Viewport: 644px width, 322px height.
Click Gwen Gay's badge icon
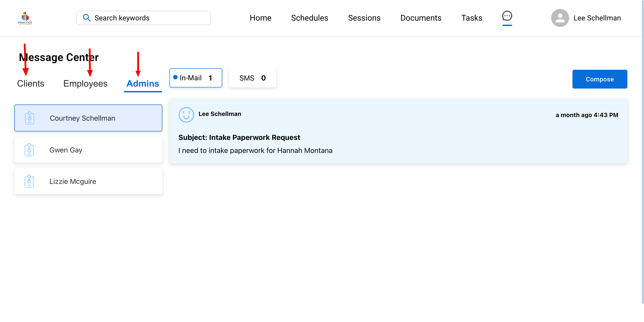(29, 150)
